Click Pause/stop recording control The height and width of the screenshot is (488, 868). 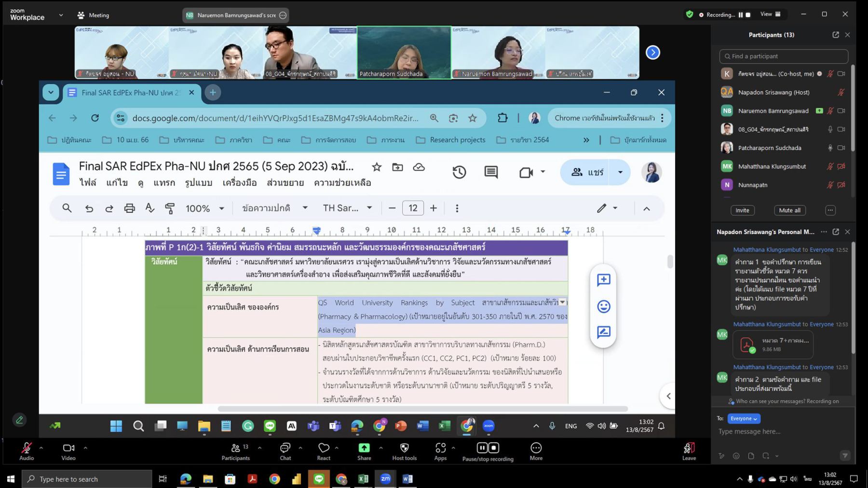[488, 451]
